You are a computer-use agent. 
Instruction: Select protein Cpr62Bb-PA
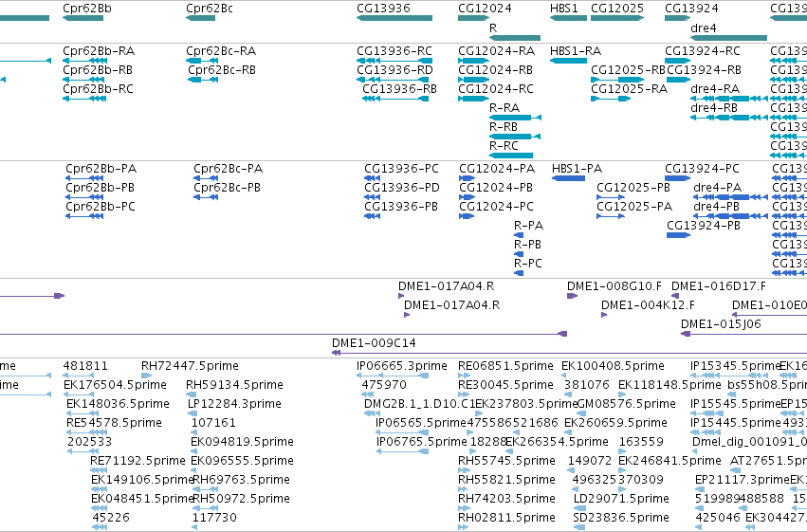101,169
